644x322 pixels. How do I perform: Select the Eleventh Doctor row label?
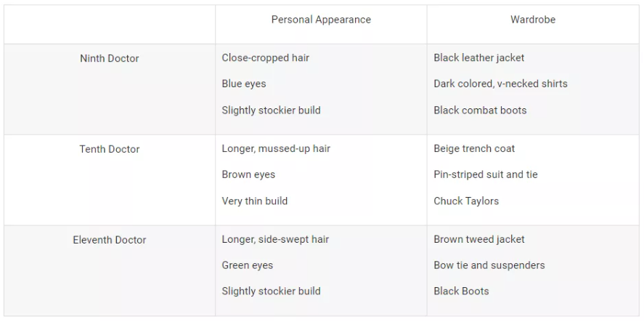pos(109,240)
